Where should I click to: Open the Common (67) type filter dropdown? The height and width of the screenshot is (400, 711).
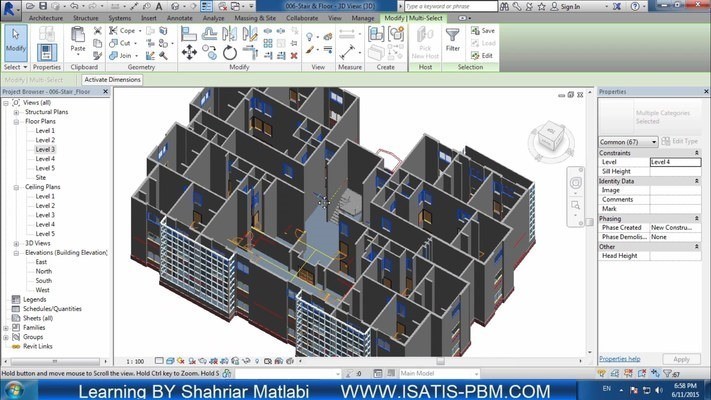[628, 142]
